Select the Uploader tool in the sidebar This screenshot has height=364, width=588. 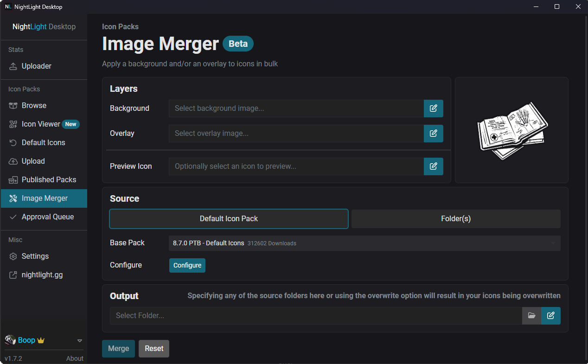click(x=35, y=66)
